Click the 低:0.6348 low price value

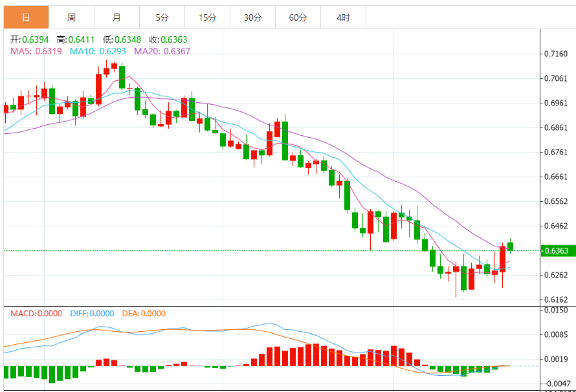[122, 39]
